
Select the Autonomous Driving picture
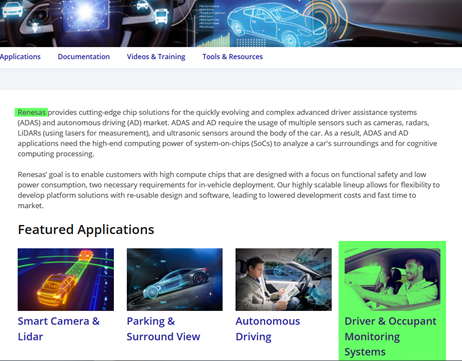284,279
